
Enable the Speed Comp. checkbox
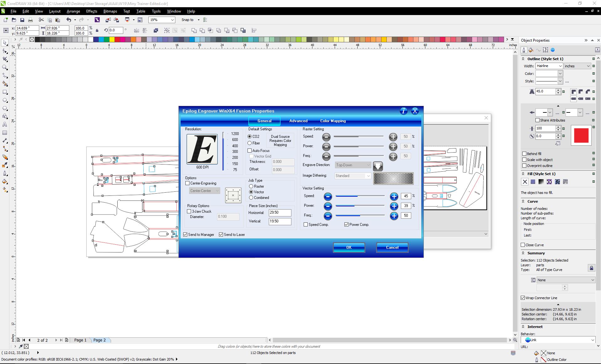[306, 225]
